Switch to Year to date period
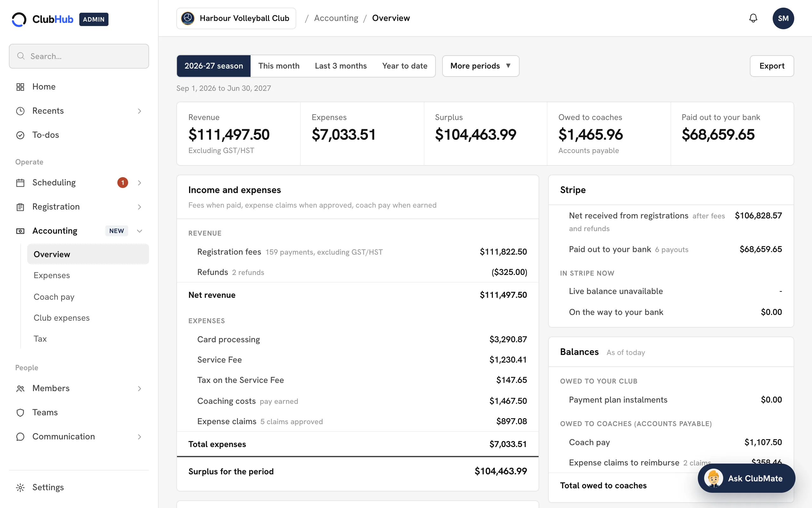This screenshot has height=508, width=812. click(x=405, y=66)
